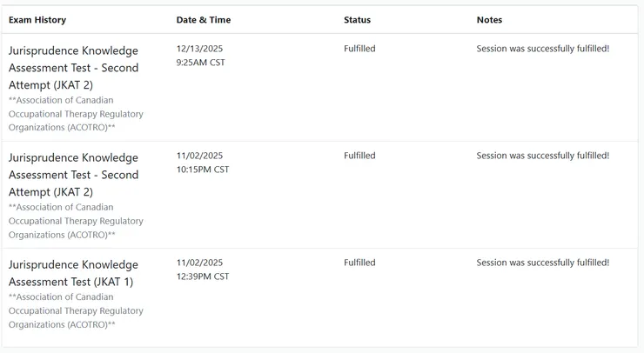This screenshot has height=353, width=644.
Task: Click Fulfilled status for the 10:15PM session
Action: point(359,156)
